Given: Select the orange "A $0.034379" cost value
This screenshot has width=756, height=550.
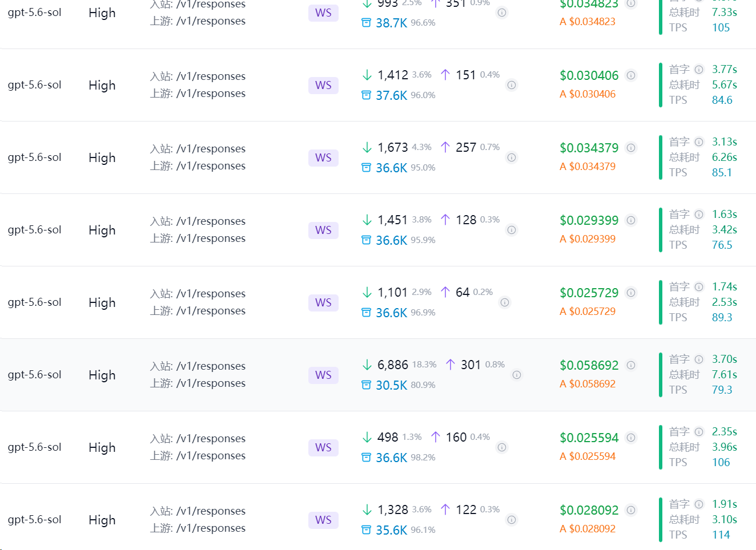Looking at the screenshot, I should pos(588,167).
